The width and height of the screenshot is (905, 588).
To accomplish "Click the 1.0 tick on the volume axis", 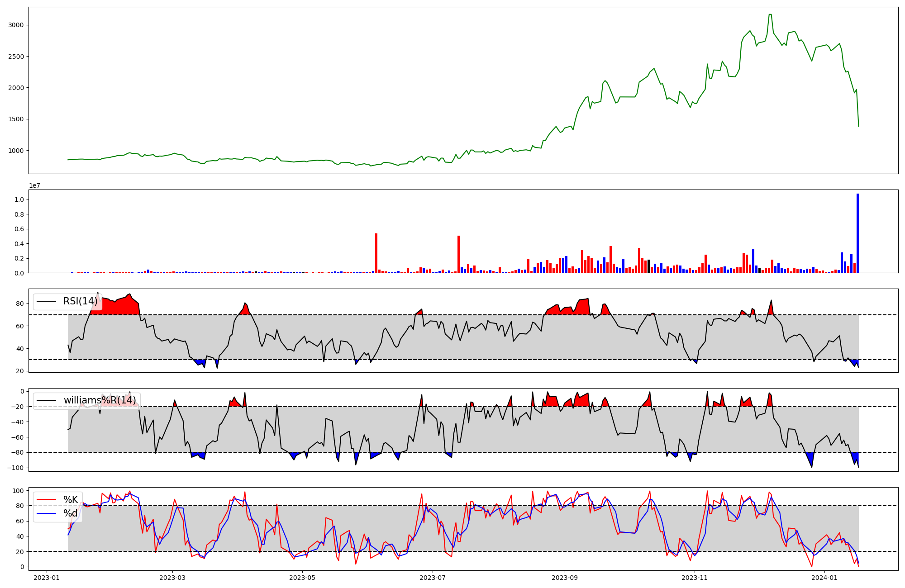I will [19, 199].
